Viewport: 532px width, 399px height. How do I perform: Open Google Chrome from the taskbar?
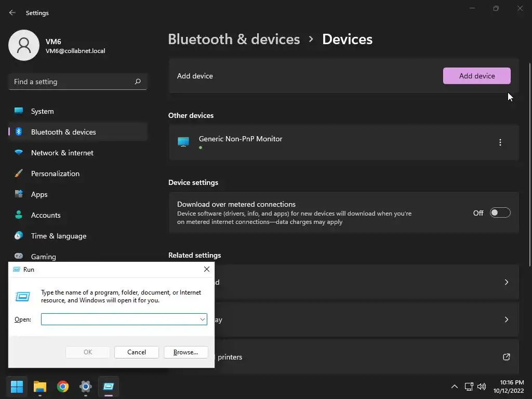[63, 387]
